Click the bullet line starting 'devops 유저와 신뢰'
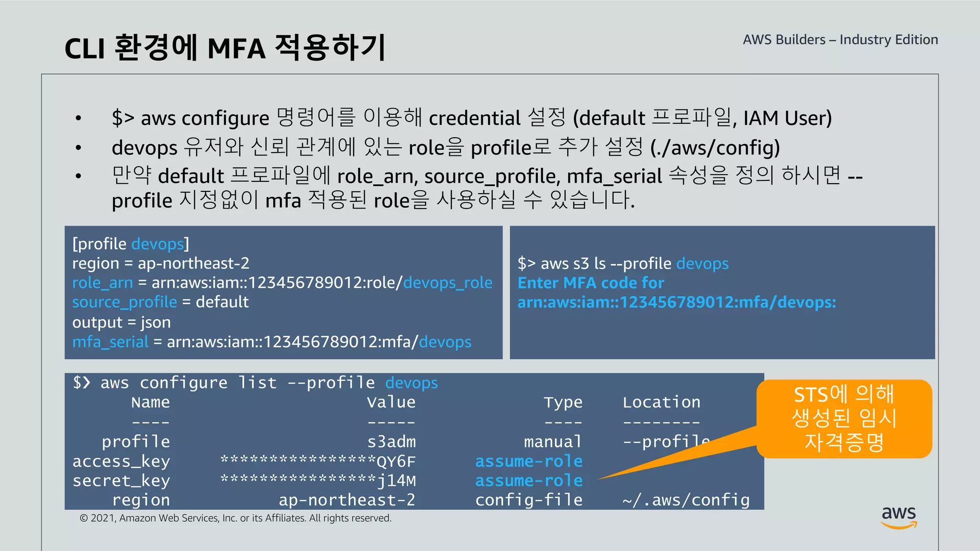 tap(445, 147)
